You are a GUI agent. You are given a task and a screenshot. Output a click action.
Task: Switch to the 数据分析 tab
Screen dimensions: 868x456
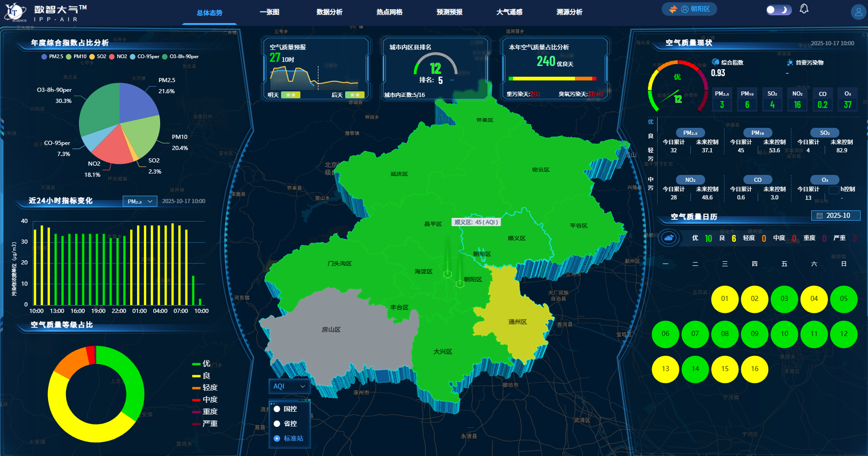point(329,12)
